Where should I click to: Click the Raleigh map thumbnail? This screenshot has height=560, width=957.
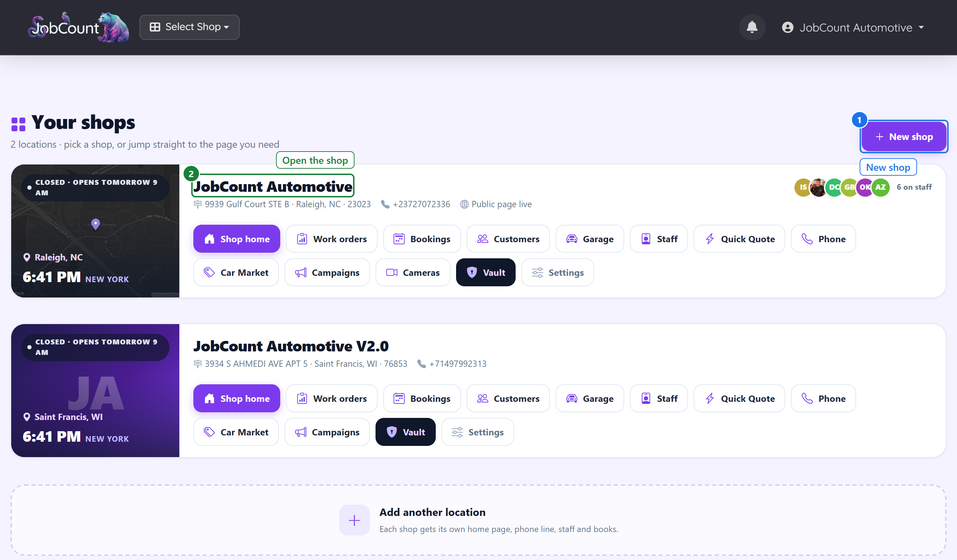click(x=95, y=231)
